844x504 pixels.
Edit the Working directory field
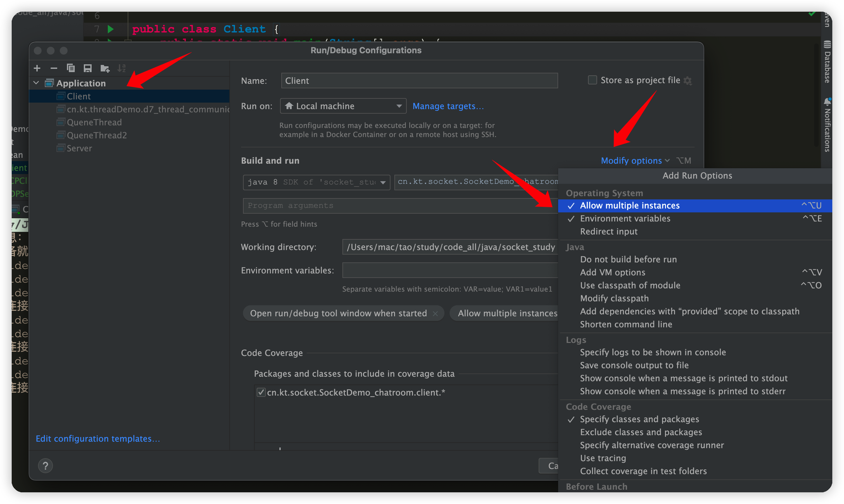(x=450, y=247)
